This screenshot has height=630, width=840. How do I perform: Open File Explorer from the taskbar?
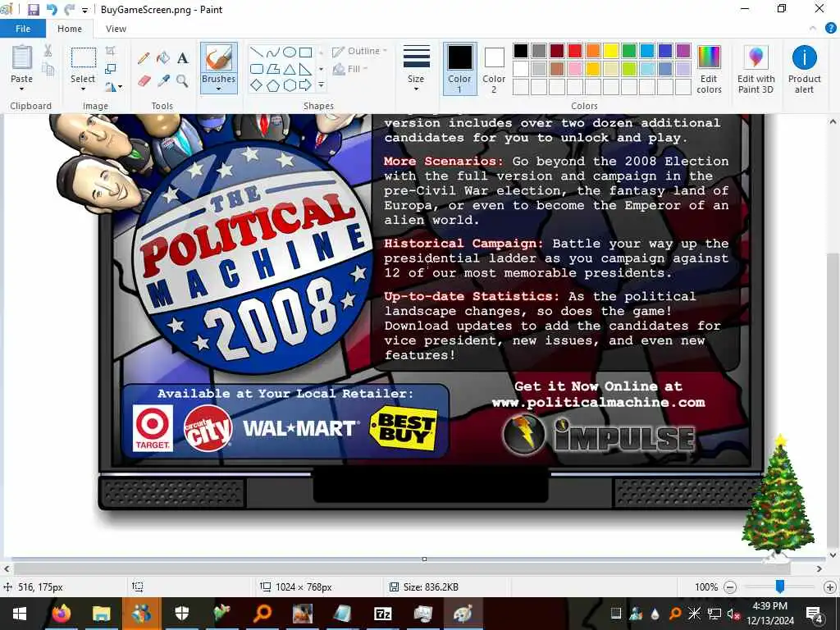pos(101,614)
